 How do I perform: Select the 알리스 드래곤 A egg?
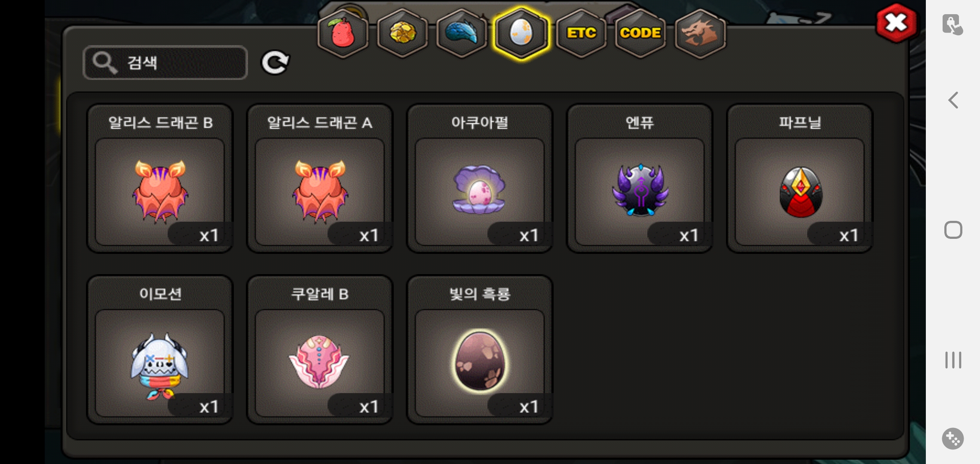pyautogui.click(x=320, y=178)
